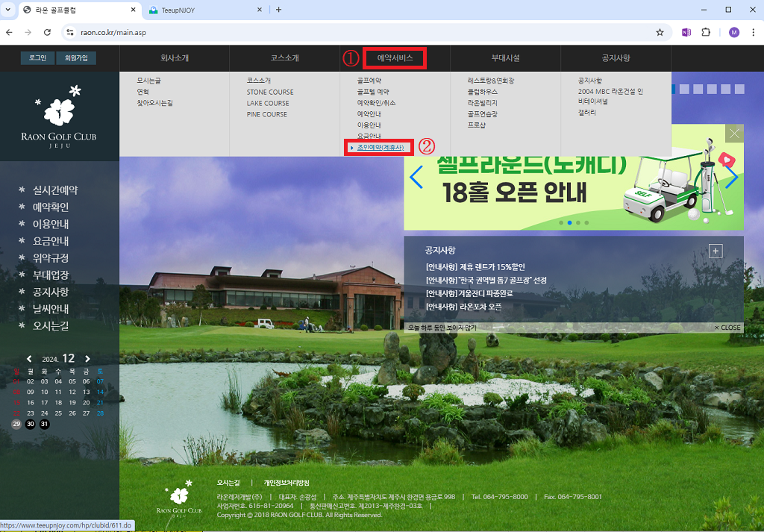
Task: Open the OneNote extension
Action: [x=686, y=32]
